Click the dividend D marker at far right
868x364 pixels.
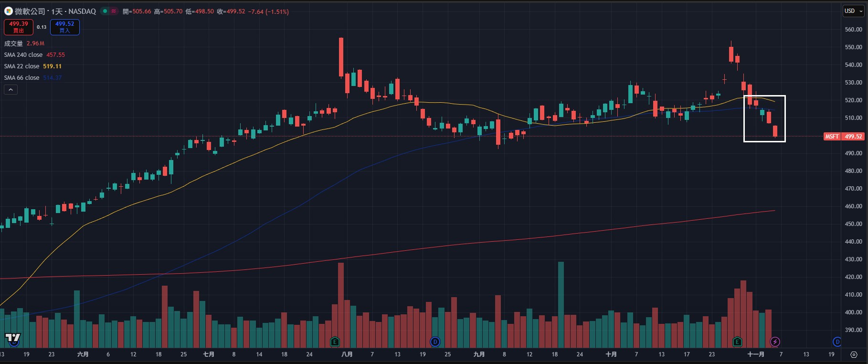(x=836, y=342)
